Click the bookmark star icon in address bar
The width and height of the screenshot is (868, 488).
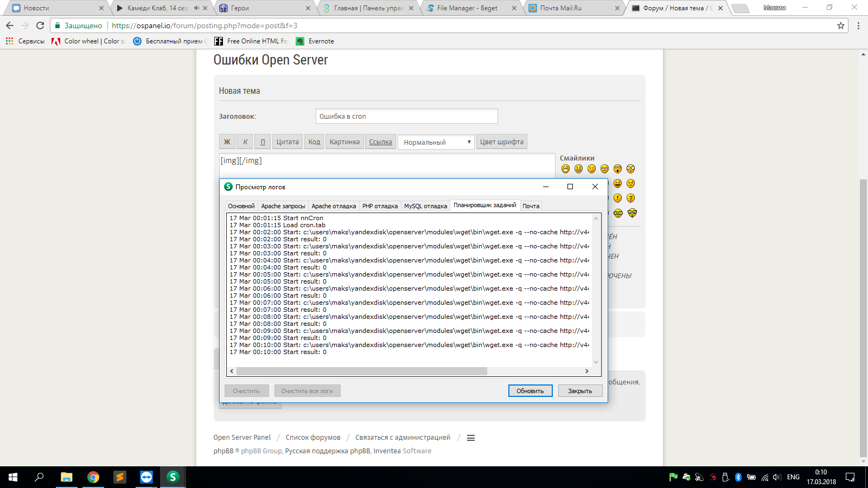(x=841, y=25)
